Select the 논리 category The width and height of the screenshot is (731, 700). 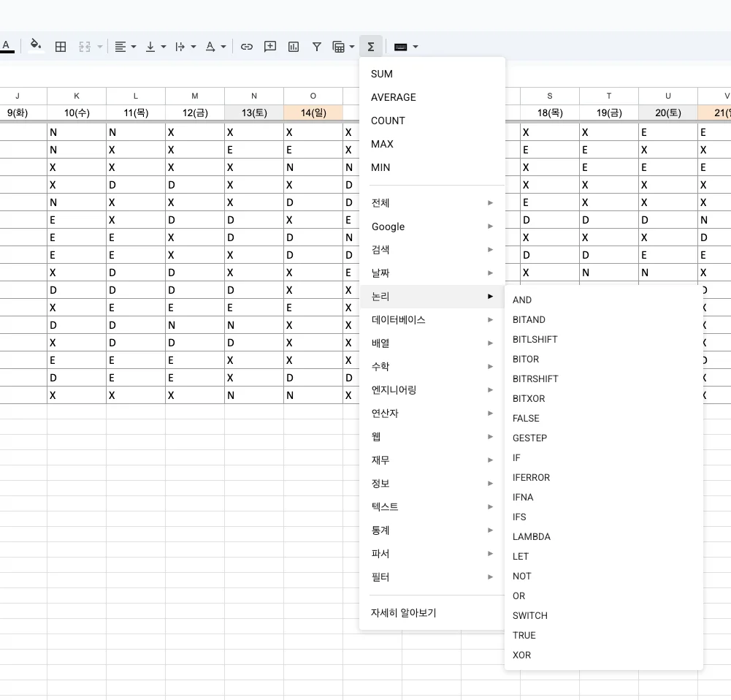[x=432, y=296]
